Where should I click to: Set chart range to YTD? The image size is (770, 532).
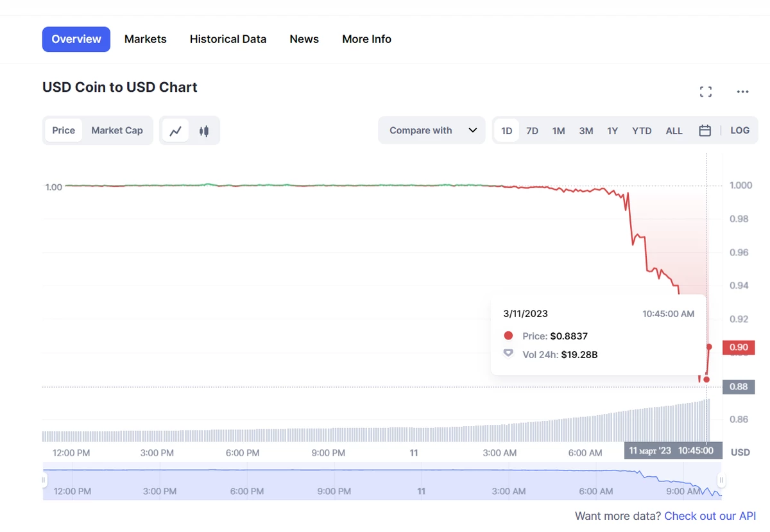[642, 131]
